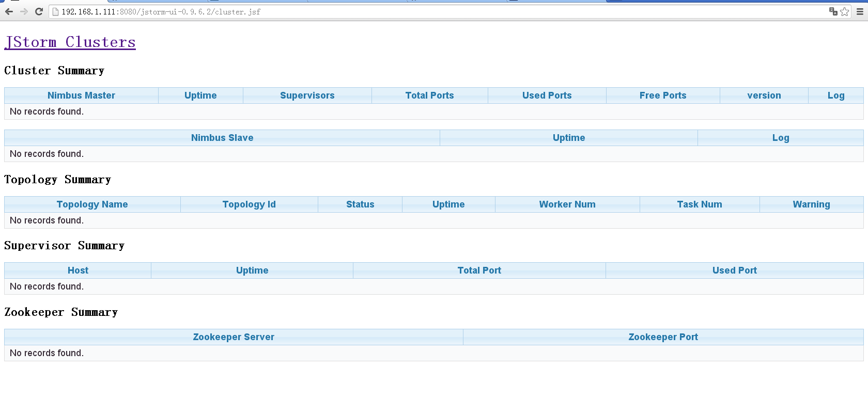Viewport: 868px width, 416px height.
Task: Click the Warning column header
Action: (812, 204)
